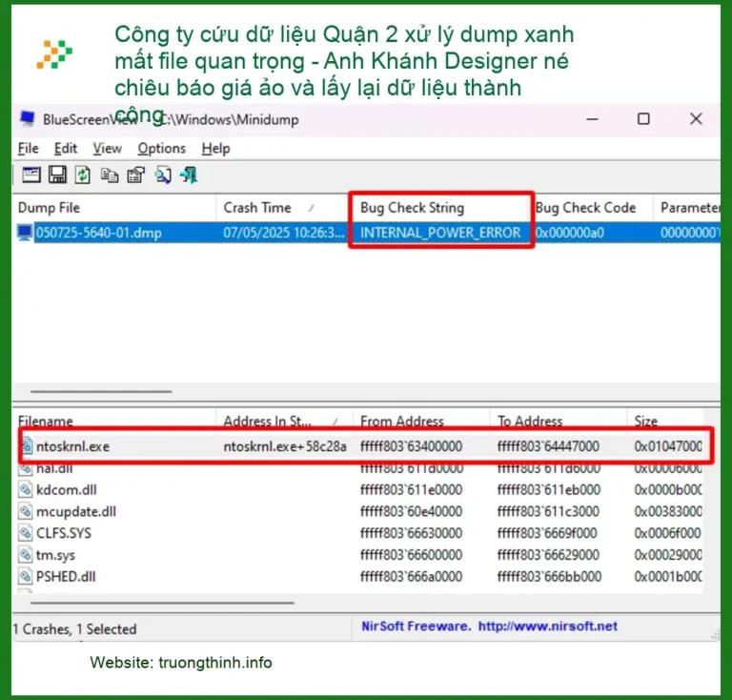
Task: Maximize the BlueScreenView window
Action: pos(643,119)
